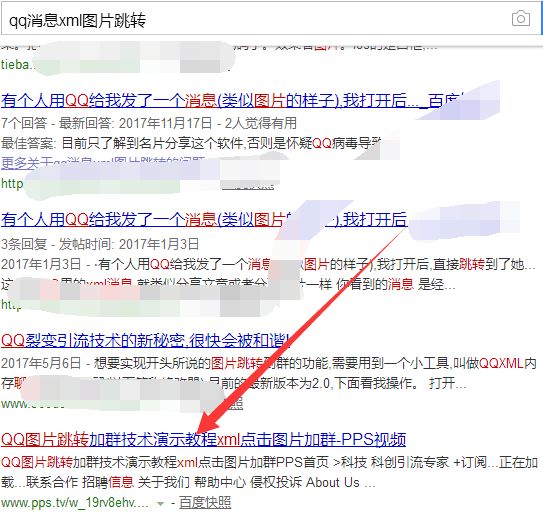Open result QQ裂变引流技术的新秘密

[145, 340]
